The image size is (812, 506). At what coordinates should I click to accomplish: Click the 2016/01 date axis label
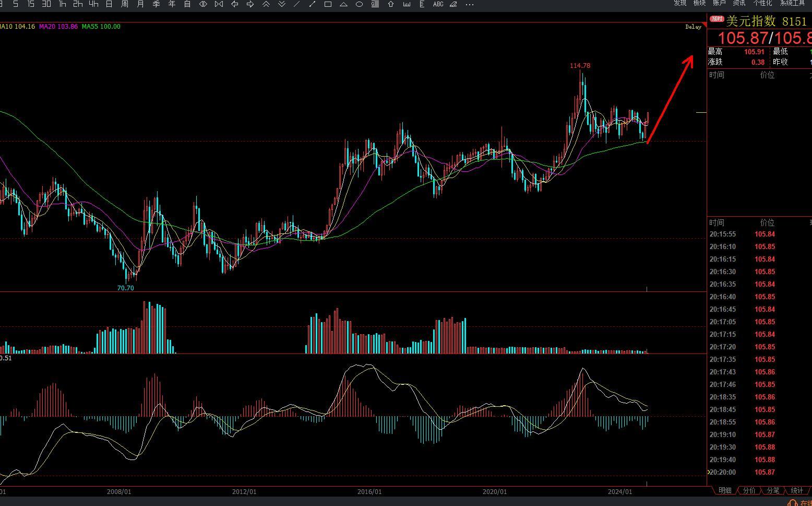pos(369,492)
